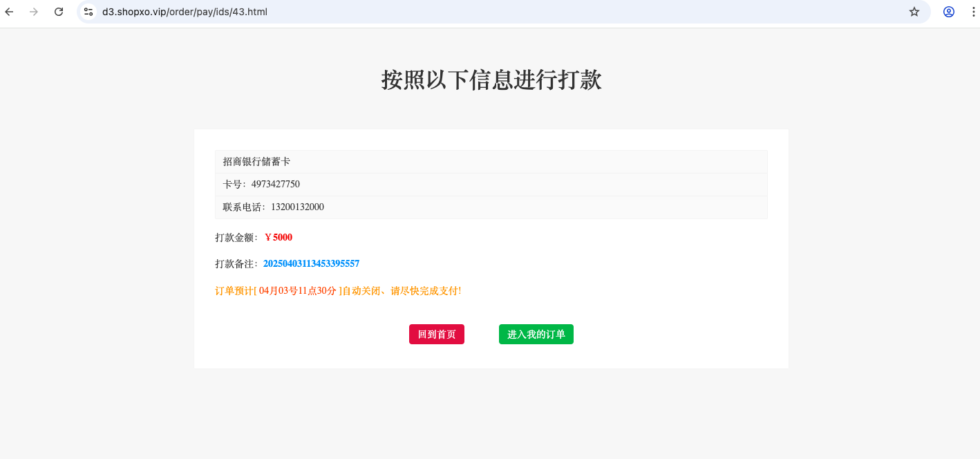Click the 招商银行储蓄卡 row
Image resolution: width=980 pixels, height=459 pixels.
pos(491,162)
